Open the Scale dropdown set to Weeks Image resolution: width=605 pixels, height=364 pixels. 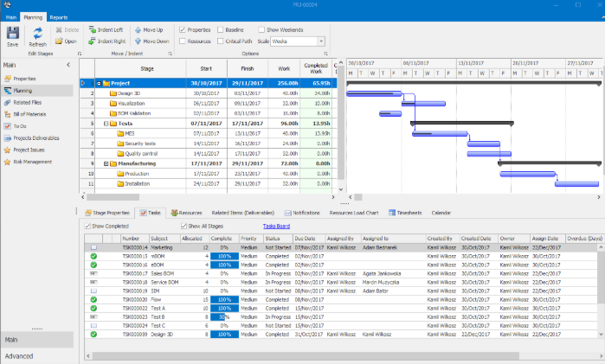pos(321,41)
